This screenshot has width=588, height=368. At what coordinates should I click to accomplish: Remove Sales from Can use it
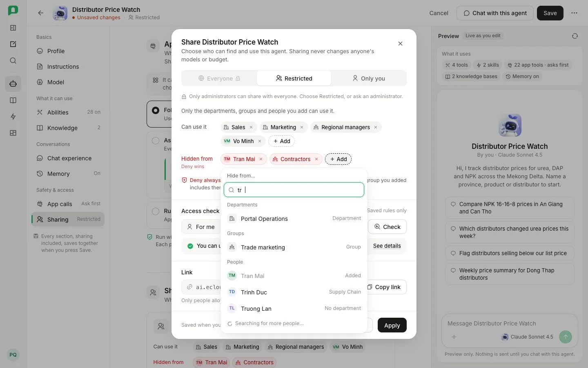(251, 127)
